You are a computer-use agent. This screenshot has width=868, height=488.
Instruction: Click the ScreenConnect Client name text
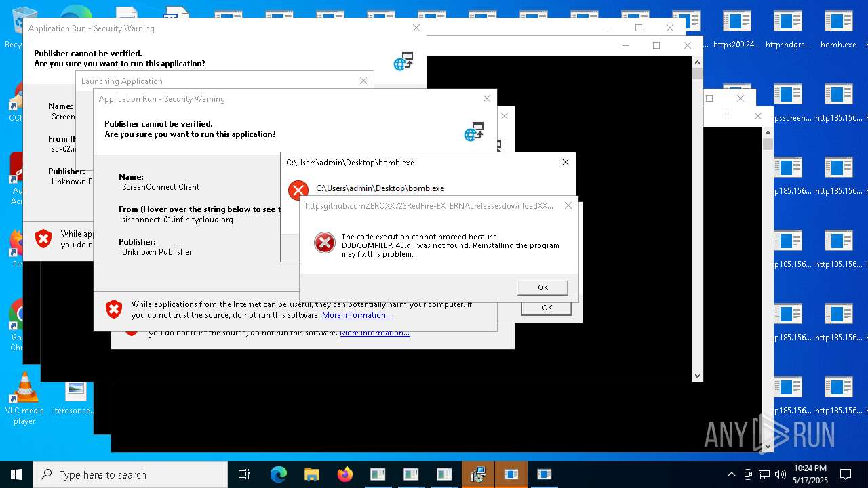tap(161, 187)
